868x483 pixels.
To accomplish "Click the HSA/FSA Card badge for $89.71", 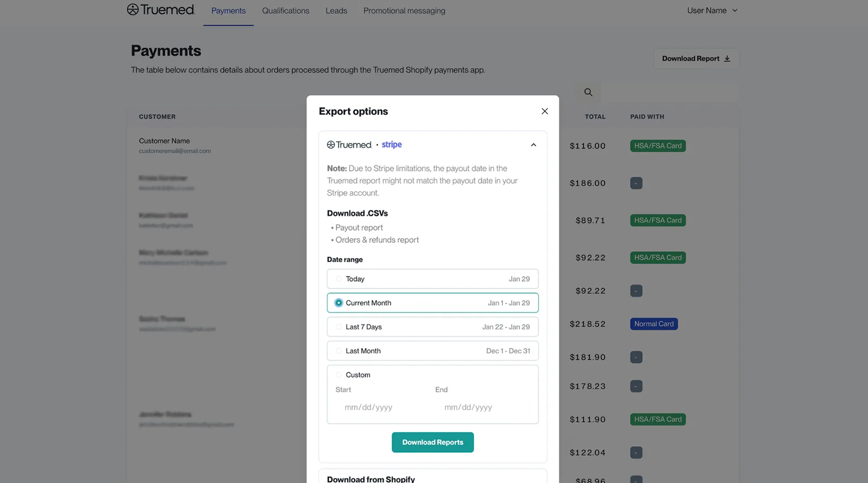I will coord(658,220).
